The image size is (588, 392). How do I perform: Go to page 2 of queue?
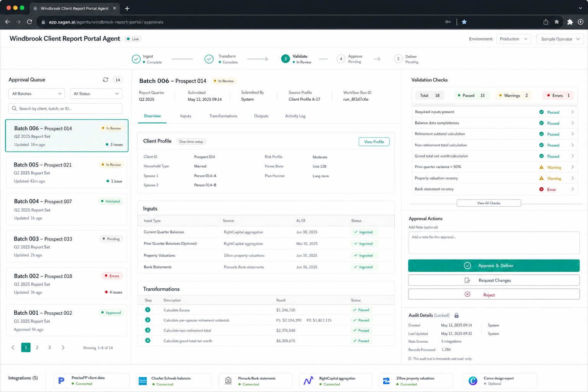[x=37, y=348]
